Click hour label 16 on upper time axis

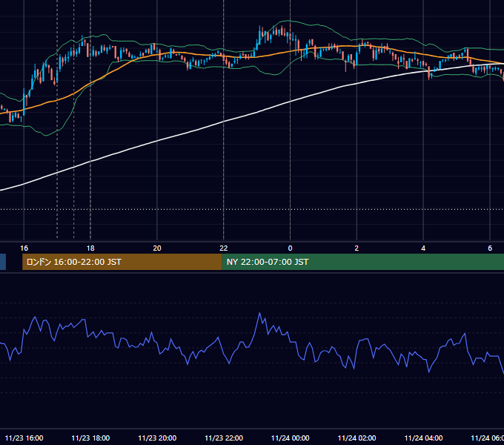(x=24, y=248)
